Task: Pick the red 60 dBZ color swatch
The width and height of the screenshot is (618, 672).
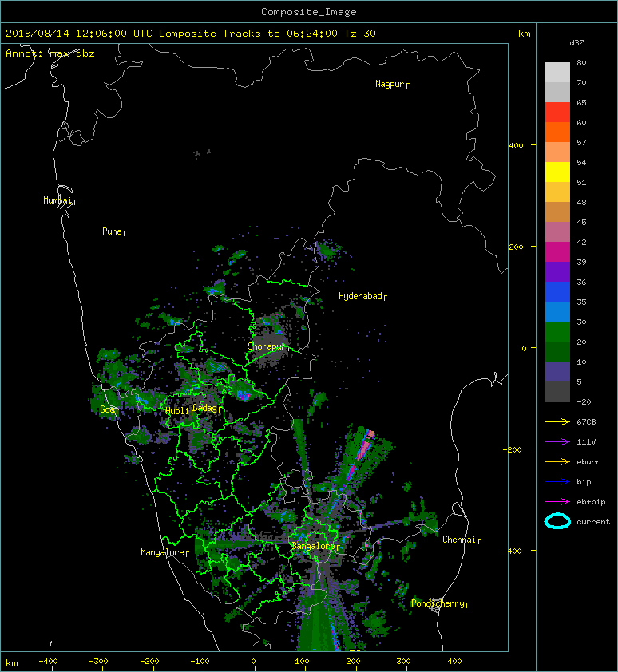Action: pos(557,112)
